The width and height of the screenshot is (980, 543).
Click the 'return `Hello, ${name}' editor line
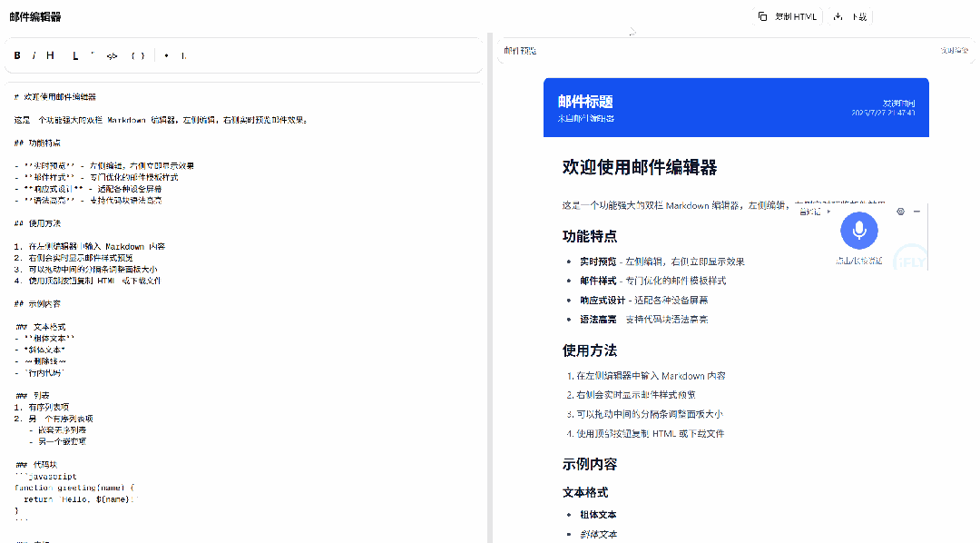pyautogui.click(x=82, y=499)
